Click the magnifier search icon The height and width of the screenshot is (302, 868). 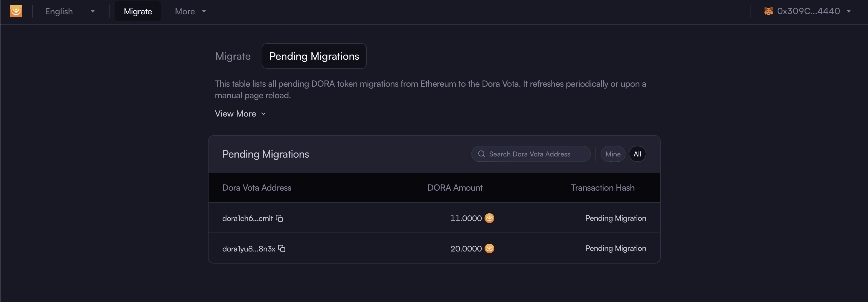[x=481, y=154]
